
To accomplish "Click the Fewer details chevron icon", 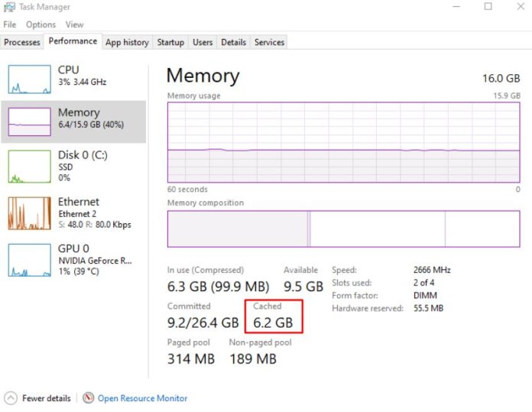I will coord(10,398).
